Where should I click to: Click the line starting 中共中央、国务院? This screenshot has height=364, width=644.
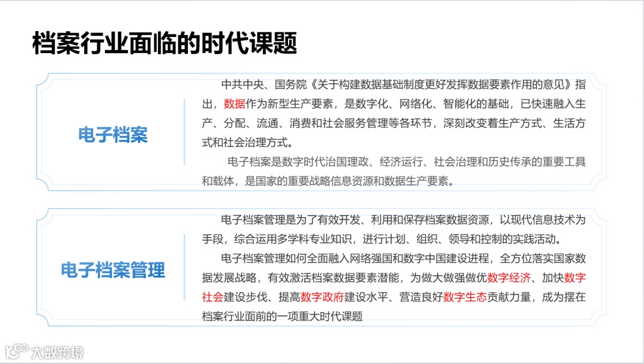coord(403,84)
